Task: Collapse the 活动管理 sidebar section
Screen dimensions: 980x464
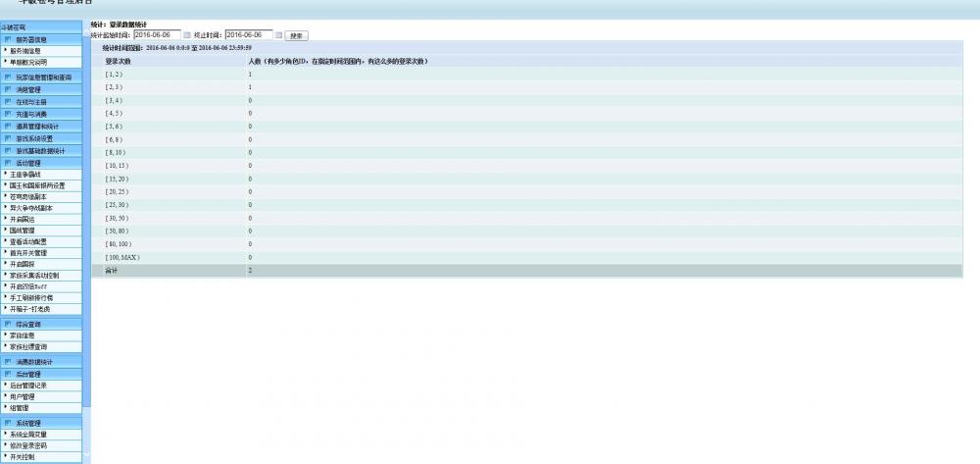Action: point(28,163)
